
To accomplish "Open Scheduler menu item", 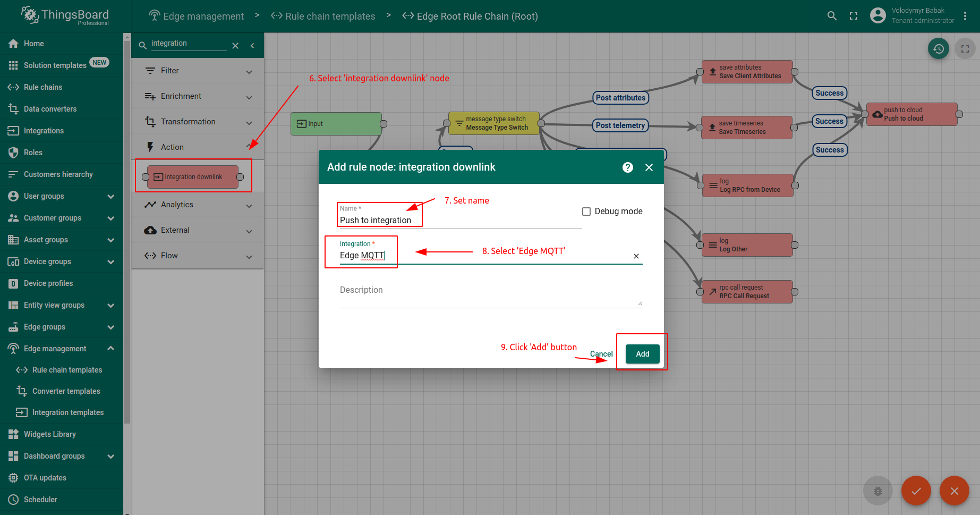I will click(62, 500).
